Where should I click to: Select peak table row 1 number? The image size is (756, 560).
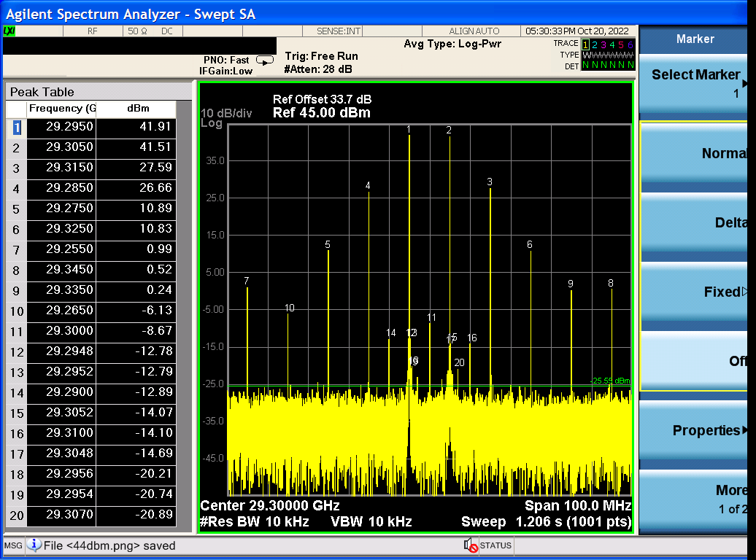pyautogui.click(x=17, y=127)
